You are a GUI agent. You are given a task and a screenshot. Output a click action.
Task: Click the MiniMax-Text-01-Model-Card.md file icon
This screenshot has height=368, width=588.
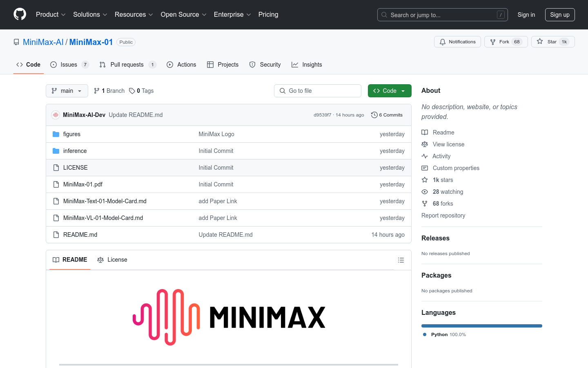click(x=56, y=201)
